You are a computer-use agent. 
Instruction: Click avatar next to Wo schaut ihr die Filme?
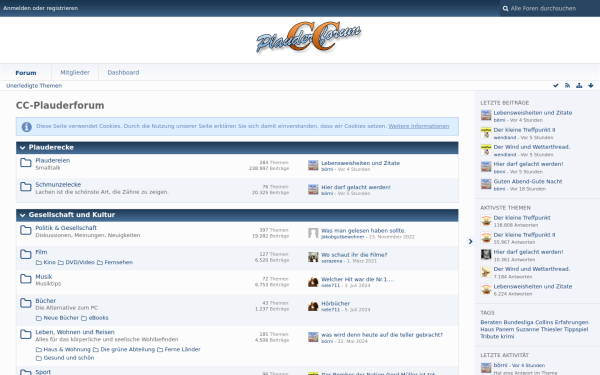(x=313, y=257)
